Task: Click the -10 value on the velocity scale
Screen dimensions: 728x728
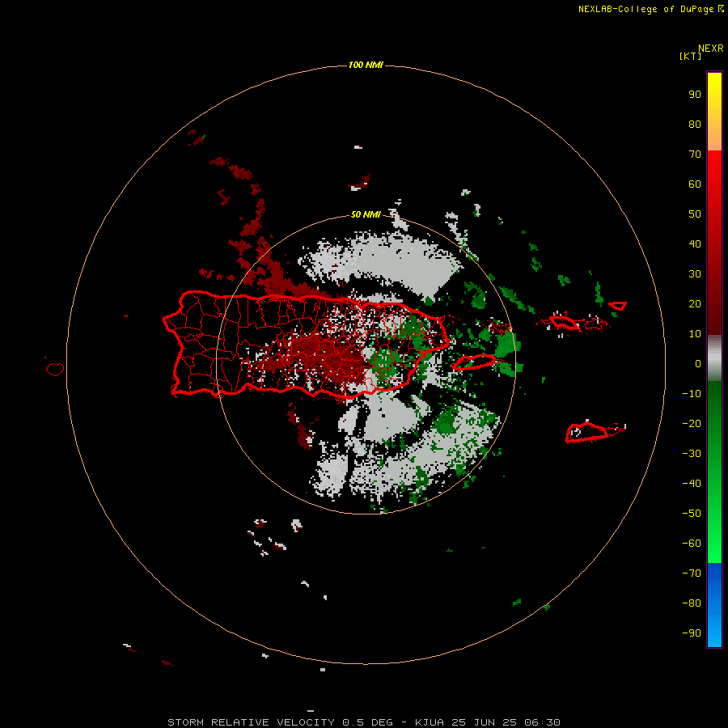Action: click(692, 394)
